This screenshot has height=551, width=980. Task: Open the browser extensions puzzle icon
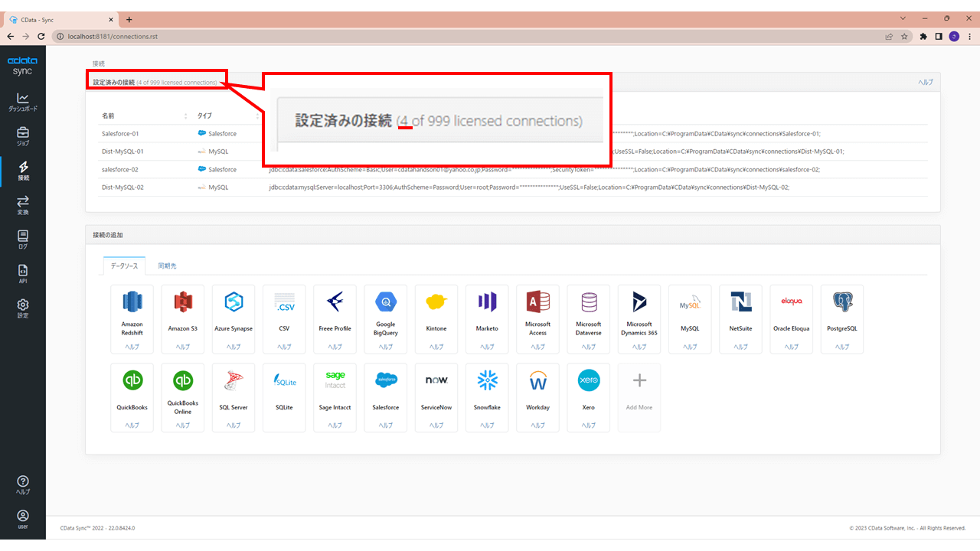tap(923, 36)
